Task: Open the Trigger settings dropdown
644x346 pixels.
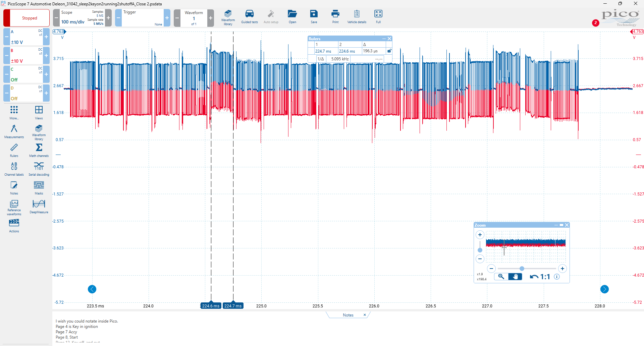Action: (143, 18)
